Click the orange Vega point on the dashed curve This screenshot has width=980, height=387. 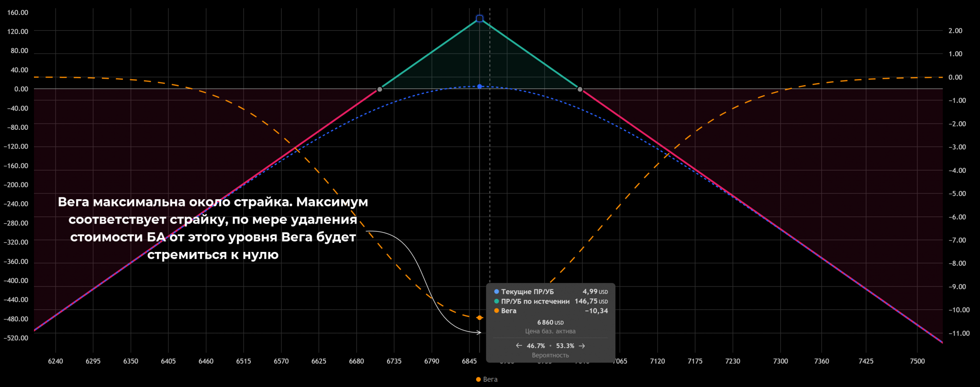coord(479,318)
